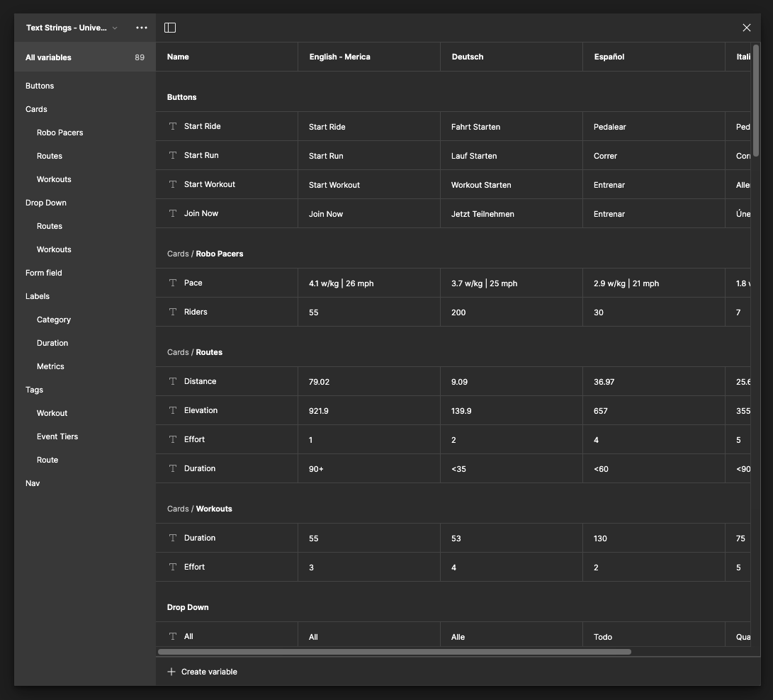Select Event Tiers under Tags
The height and width of the screenshot is (700, 773).
click(x=57, y=436)
